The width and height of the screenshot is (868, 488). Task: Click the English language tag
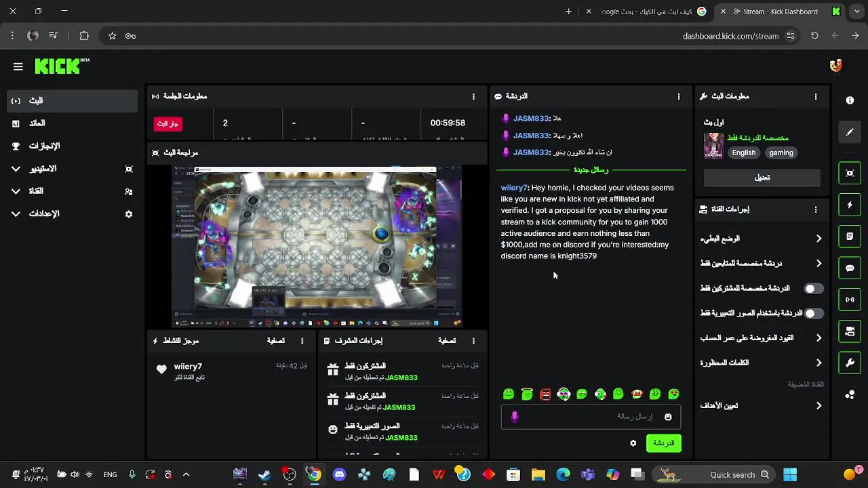pyautogui.click(x=744, y=153)
